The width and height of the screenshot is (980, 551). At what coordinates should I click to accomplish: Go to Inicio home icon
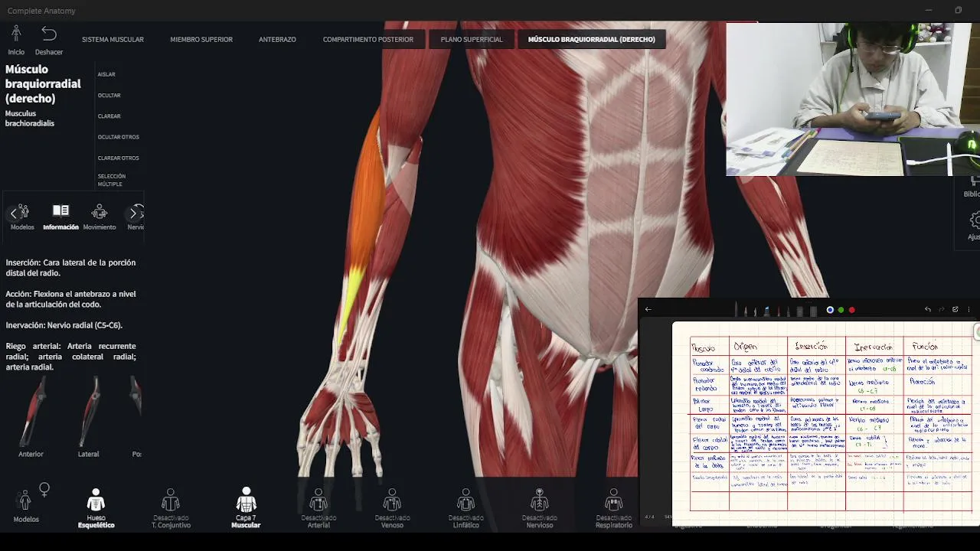[16, 34]
